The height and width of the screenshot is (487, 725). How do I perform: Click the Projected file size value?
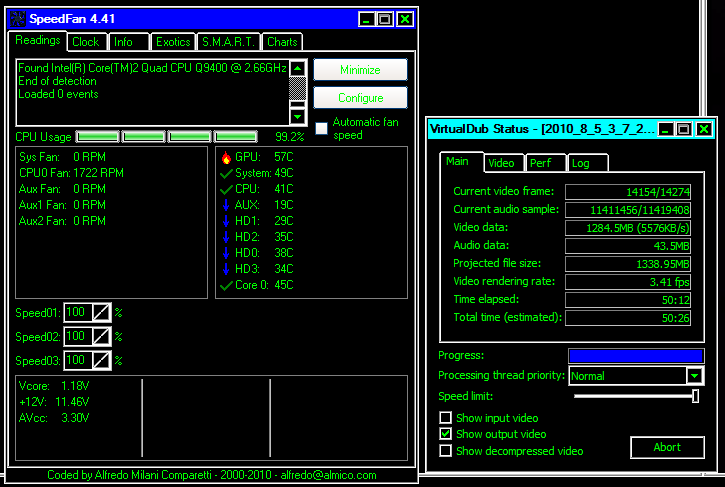pyautogui.click(x=628, y=264)
